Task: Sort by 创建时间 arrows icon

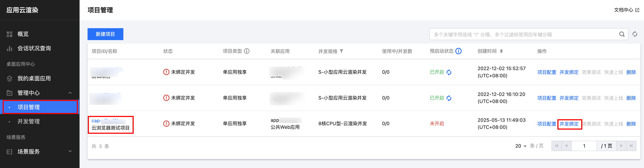Action: (501, 51)
